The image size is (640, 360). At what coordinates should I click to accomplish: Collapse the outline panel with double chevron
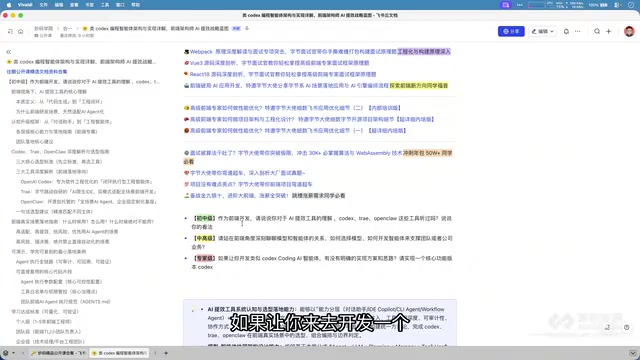(x=9, y=52)
